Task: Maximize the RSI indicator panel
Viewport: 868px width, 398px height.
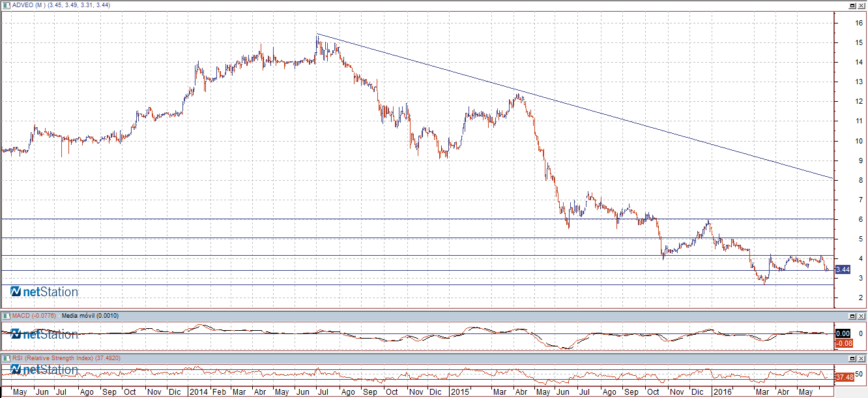Action: [x=852, y=358]
